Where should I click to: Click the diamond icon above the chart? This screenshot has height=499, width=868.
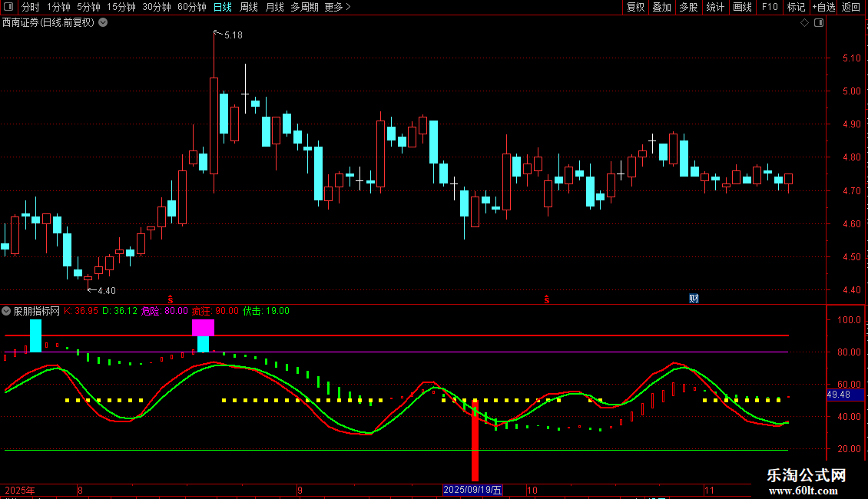(804, 23)
